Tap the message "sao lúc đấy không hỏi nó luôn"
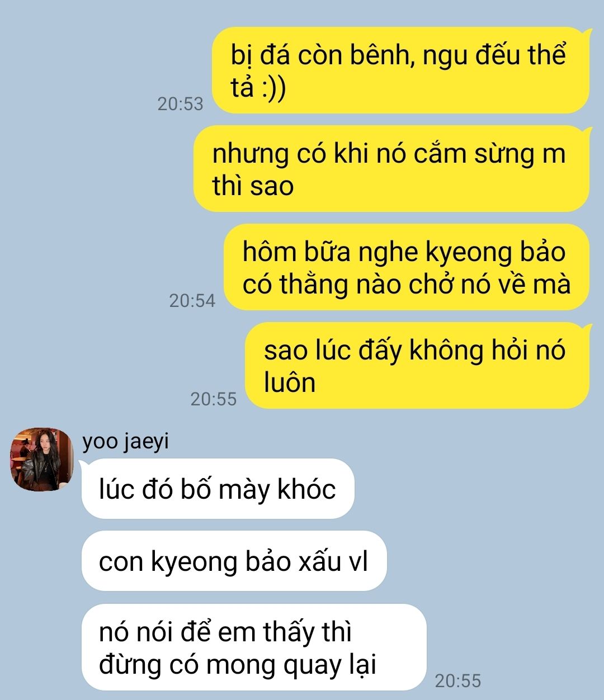604x700 pixels. (x=417, y=366)
